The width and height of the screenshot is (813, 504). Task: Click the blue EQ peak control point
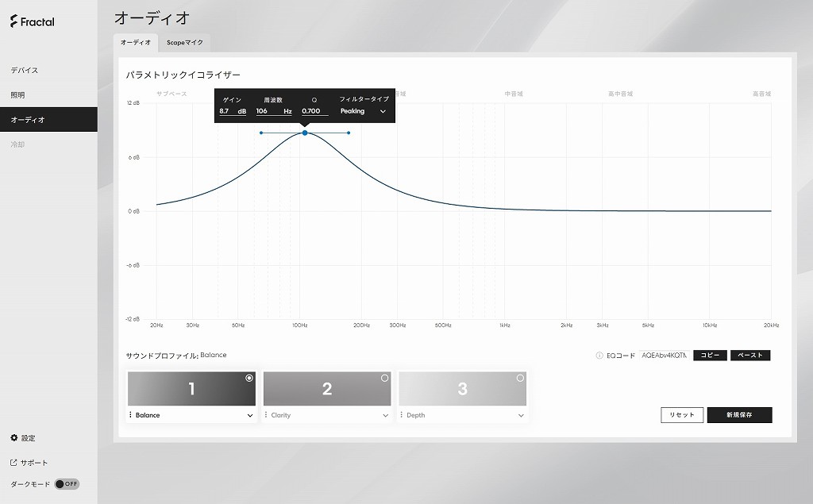[305, 133]
